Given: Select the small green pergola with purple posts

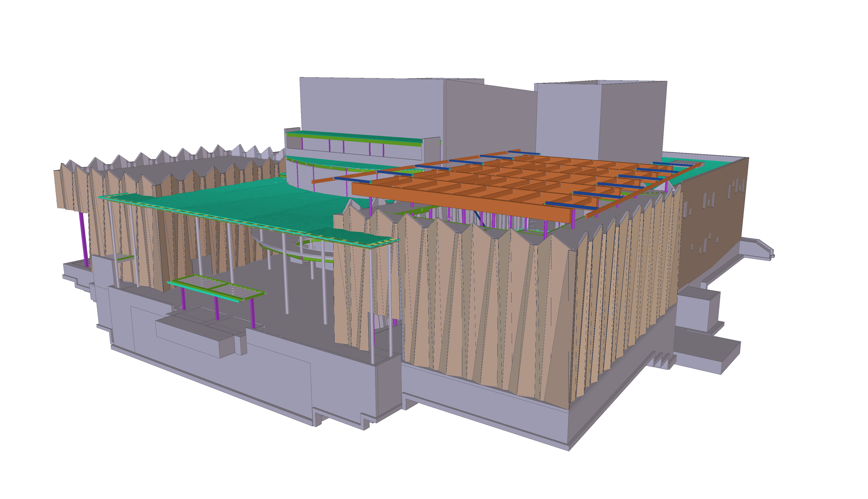Looking at the screenshot, I should [x=217, y=301].
